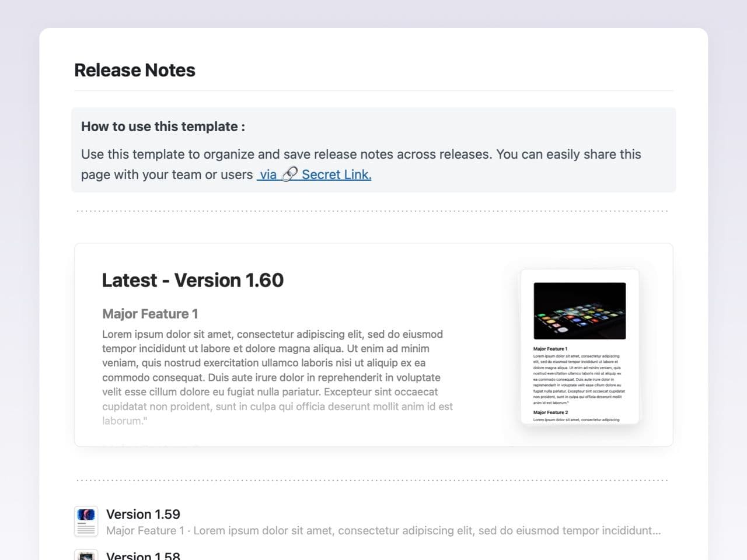
Task: Click the large Major Feature 1 subheading in the card
Action: (x=150, y=314)
